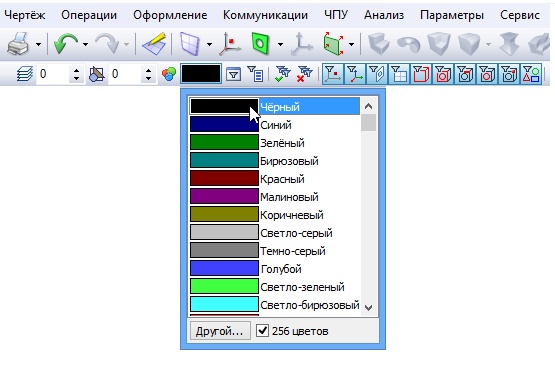Enable all filters with green check icon
Image resolution: width=555 pixels, height=366 pixels.
pyautogui.click(x=283, y=74)
